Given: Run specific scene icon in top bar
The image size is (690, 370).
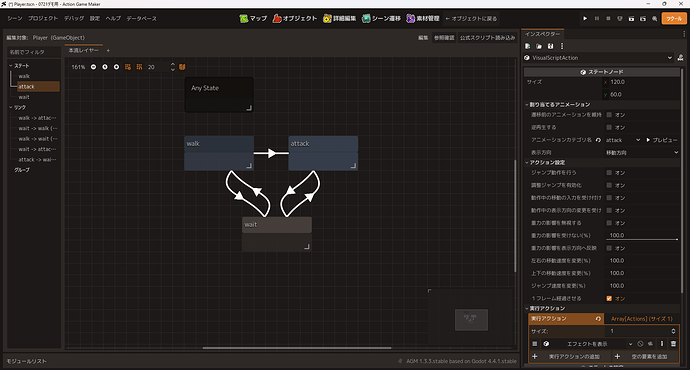Looking at the screenshot, I should click(643, 18).
